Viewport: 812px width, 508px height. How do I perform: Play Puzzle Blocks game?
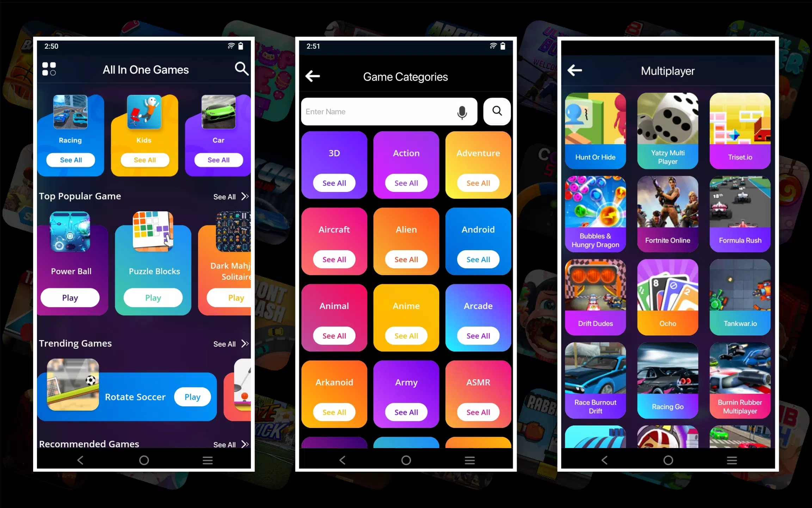tap(153, 298)
